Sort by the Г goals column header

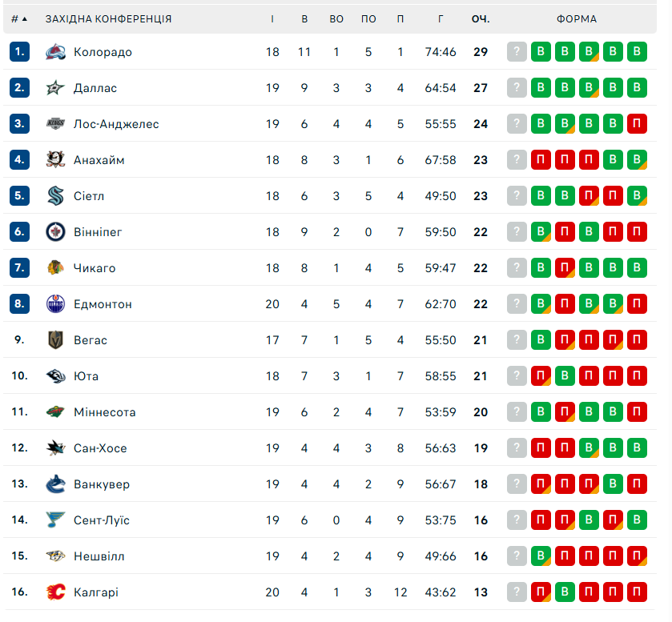(x=441, y=18)
